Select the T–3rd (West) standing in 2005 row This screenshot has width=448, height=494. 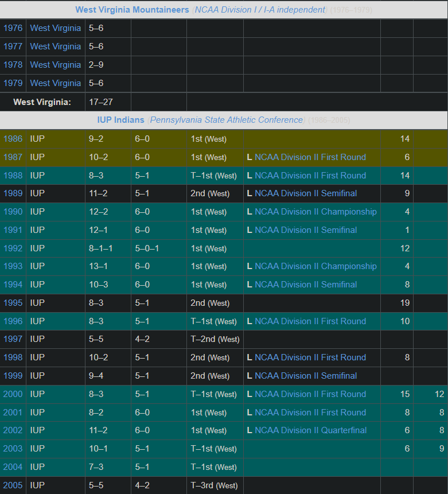click(x=214, y=485)
